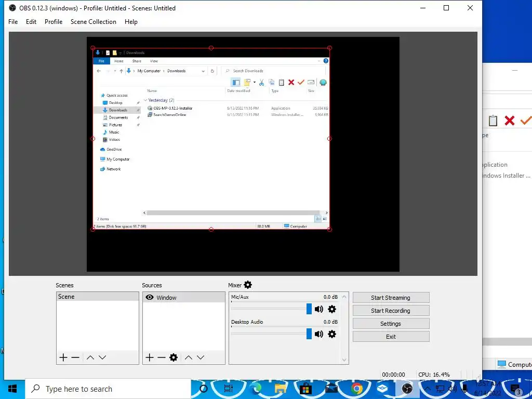The image size is (532, 399).
Task: Open the Help menu
Action: tap(131, 22)
